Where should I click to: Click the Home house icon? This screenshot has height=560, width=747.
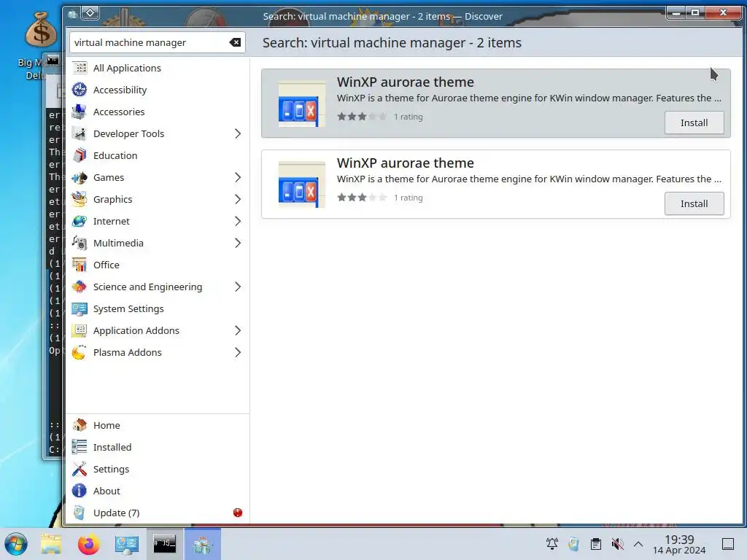(80, 425)
